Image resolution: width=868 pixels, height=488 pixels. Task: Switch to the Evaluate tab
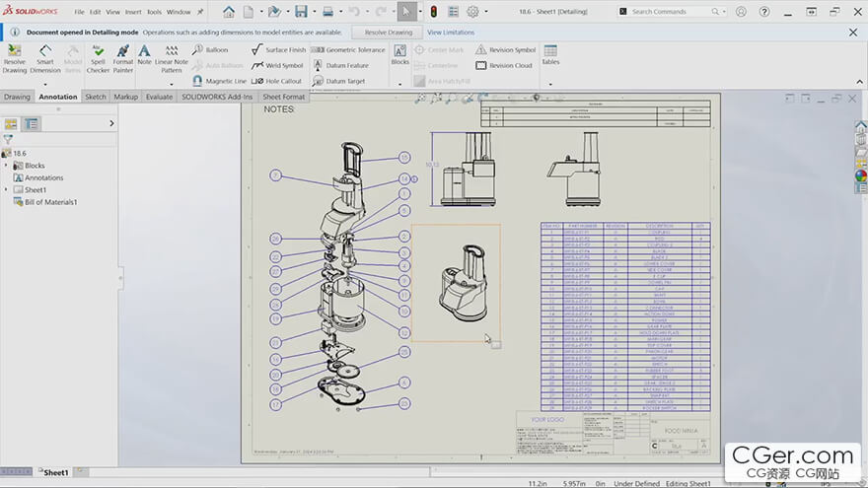pyautogui.click(x=159, y=97)
